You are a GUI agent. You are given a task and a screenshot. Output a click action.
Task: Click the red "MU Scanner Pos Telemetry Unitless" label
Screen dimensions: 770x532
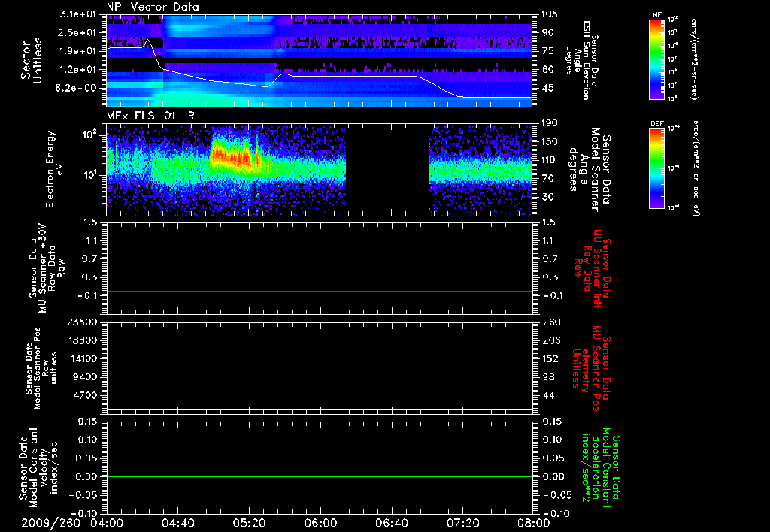coord(591,368)
